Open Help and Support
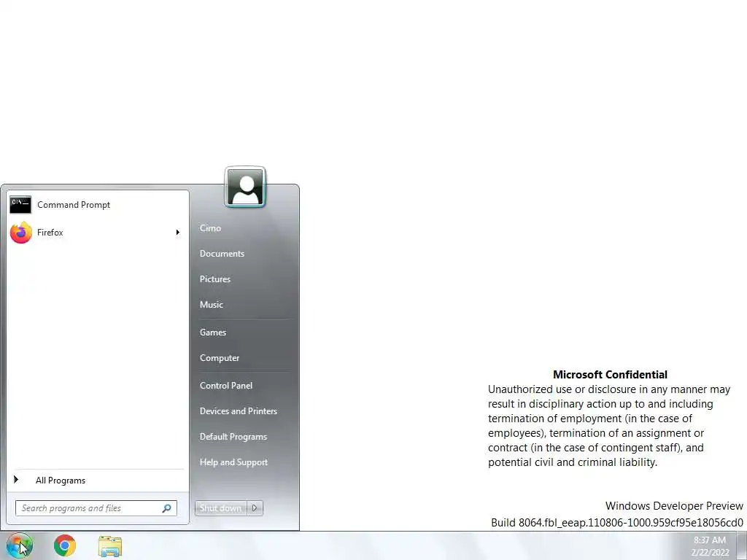 233,462
